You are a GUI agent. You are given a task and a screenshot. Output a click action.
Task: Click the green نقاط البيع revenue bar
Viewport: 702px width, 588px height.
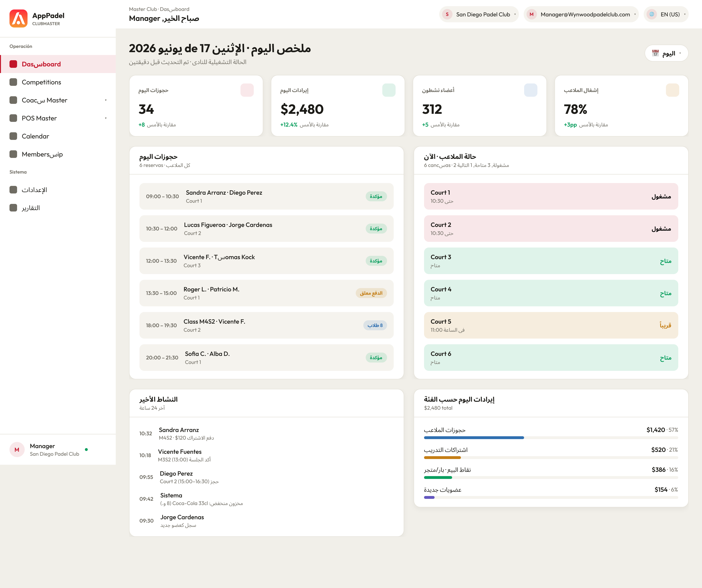(438, 478)
